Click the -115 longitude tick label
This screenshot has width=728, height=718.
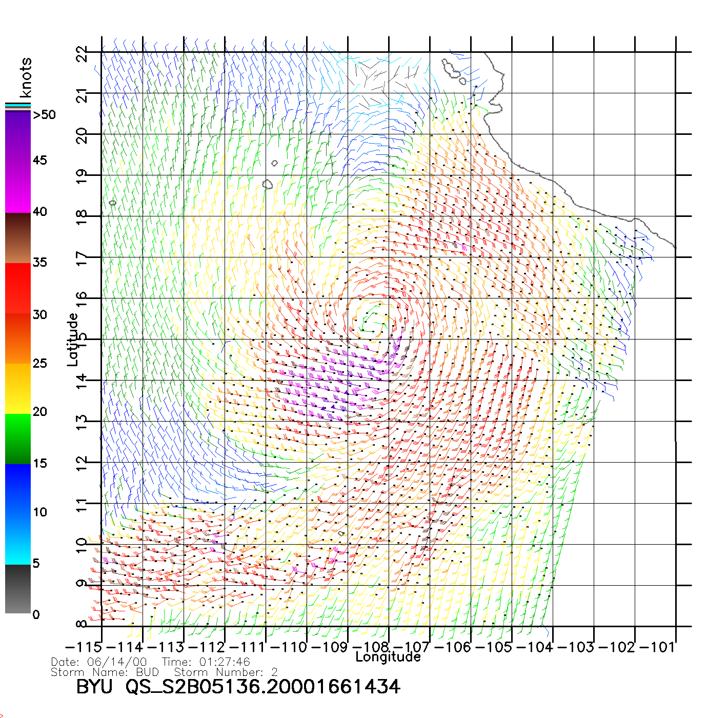[x=84, y=647]
